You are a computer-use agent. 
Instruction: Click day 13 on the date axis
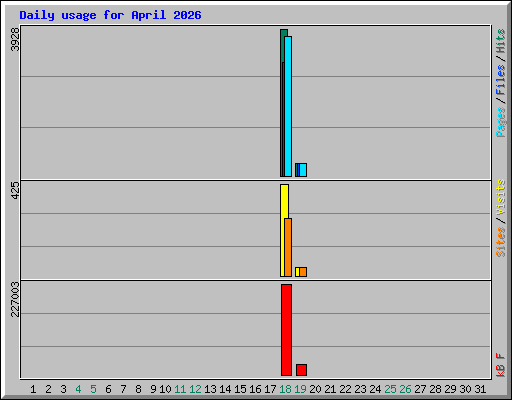(210, 389)
